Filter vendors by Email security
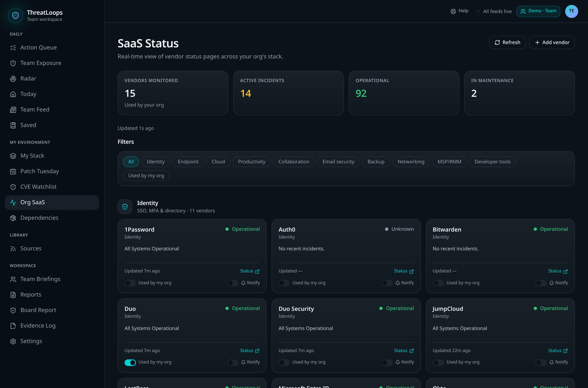Screen dimensions: 588x388 pos(338,162)
